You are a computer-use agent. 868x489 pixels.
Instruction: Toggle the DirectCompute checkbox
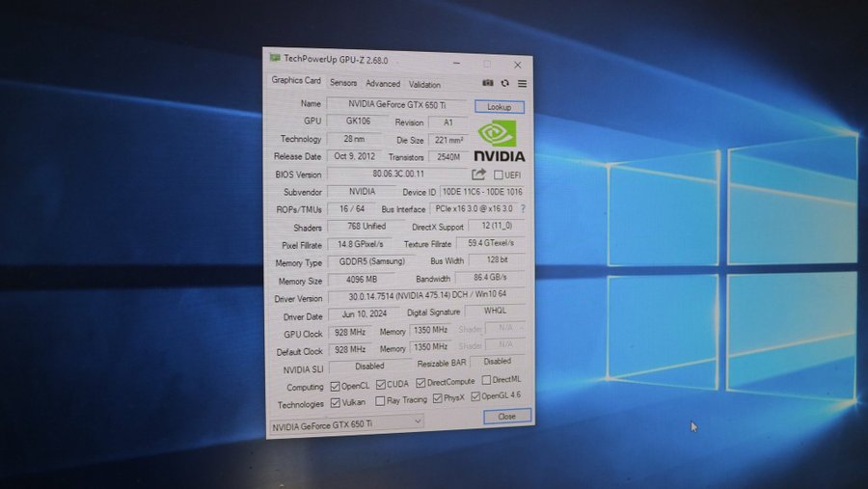[420, 383]
